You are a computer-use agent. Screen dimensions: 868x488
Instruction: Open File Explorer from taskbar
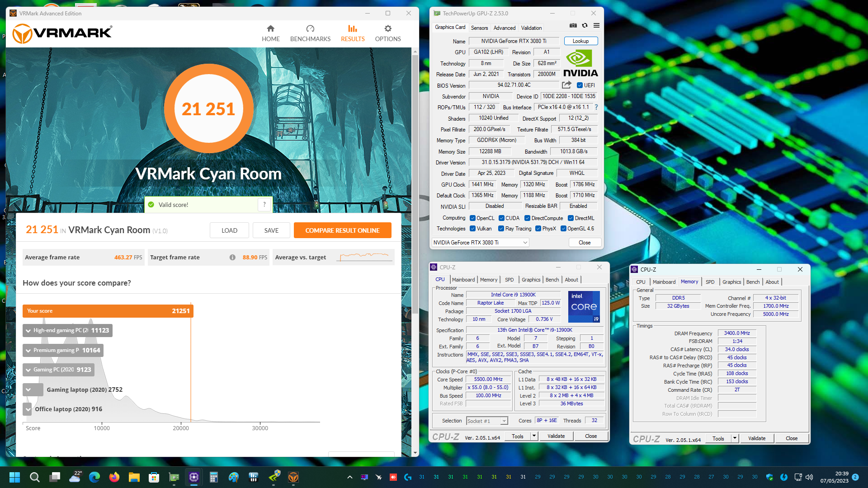[134, 477]
